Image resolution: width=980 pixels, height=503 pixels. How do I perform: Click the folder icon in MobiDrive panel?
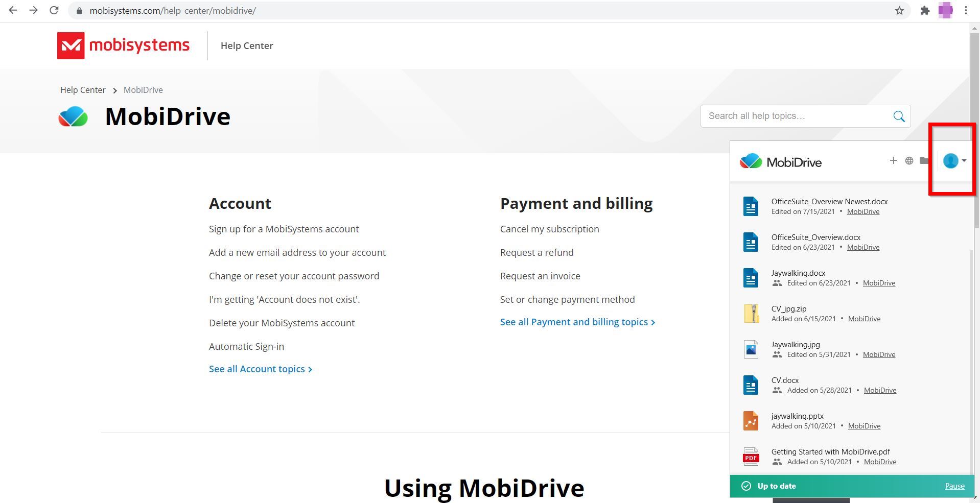pos(924,160)
